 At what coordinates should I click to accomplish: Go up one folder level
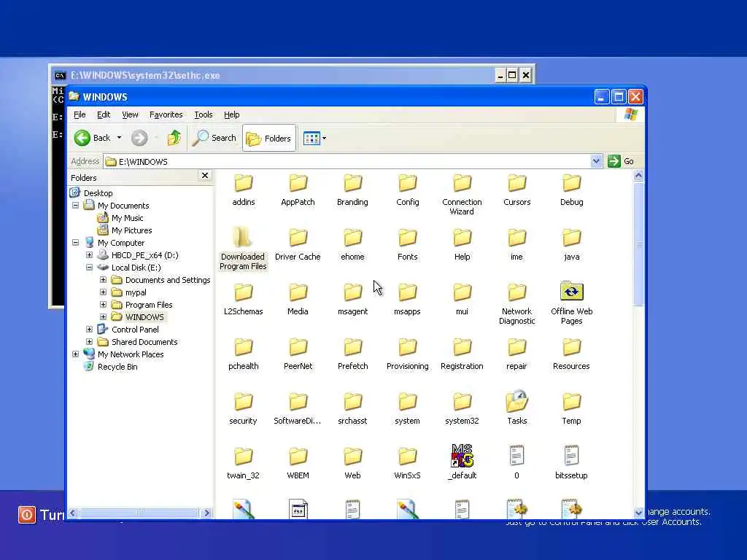[x=174, y=138]
